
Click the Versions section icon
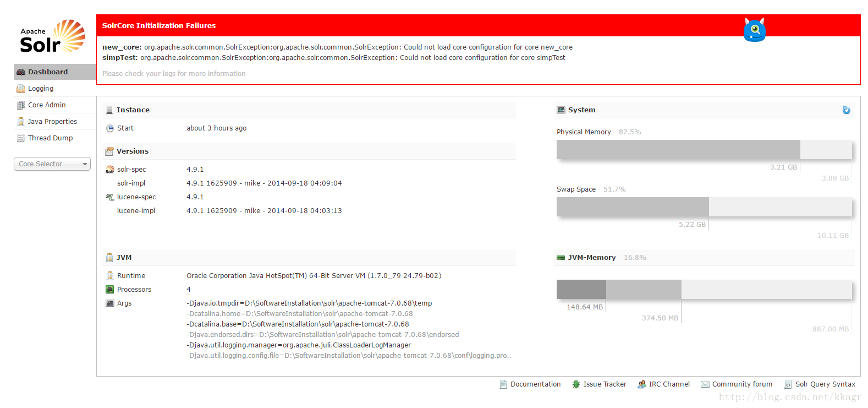point(109,151)
